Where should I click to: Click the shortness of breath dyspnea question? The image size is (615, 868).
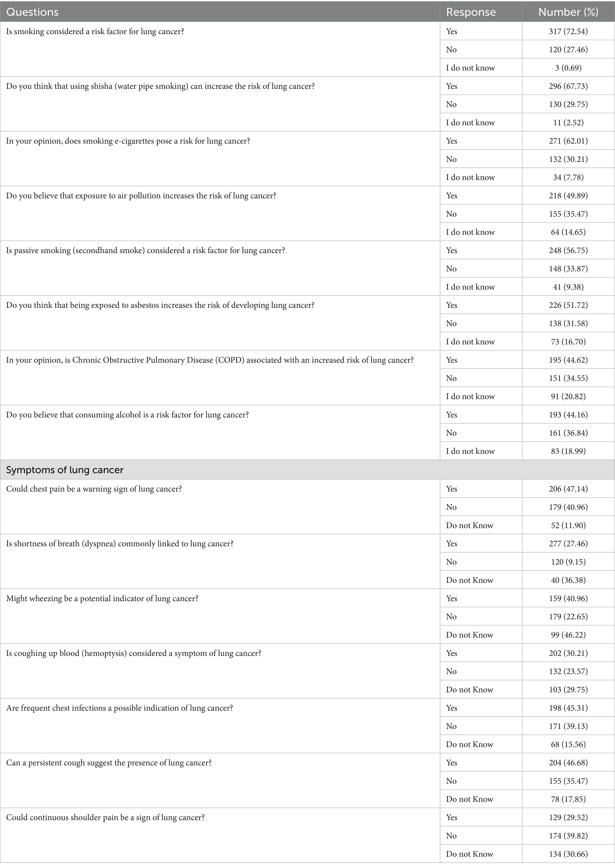coord(120,544)
